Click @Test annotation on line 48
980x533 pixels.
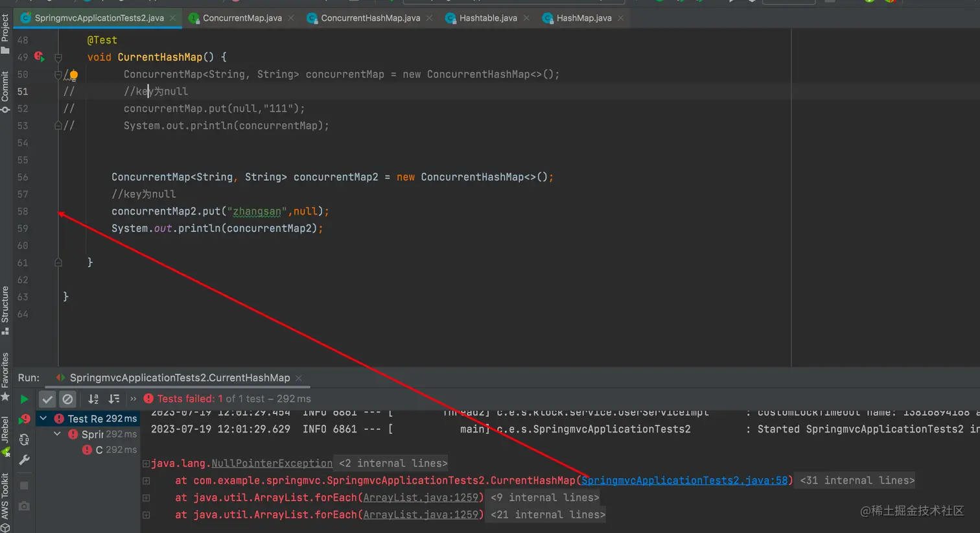(102, 40)
